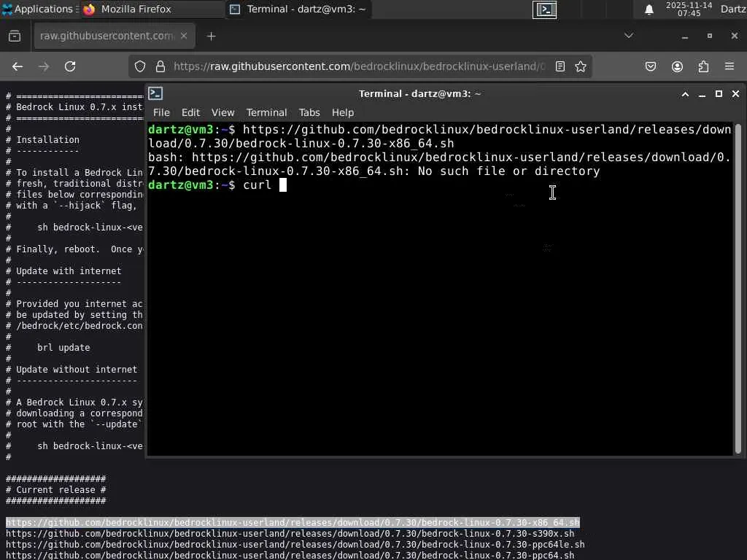Click the padlock site information icon

[160, 66]
